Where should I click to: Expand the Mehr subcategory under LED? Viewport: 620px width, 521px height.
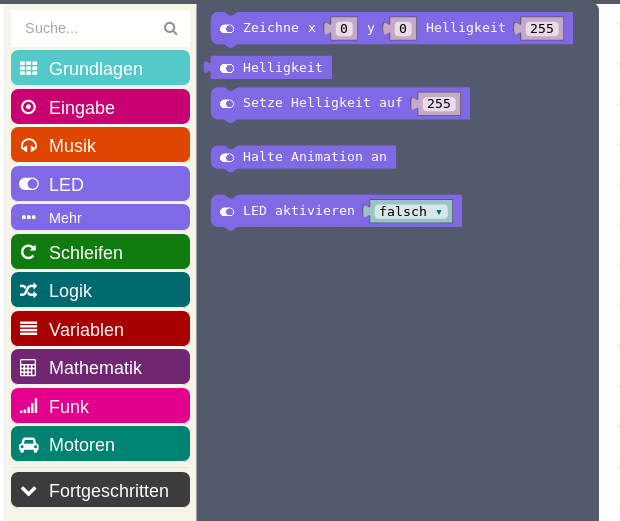100,217
